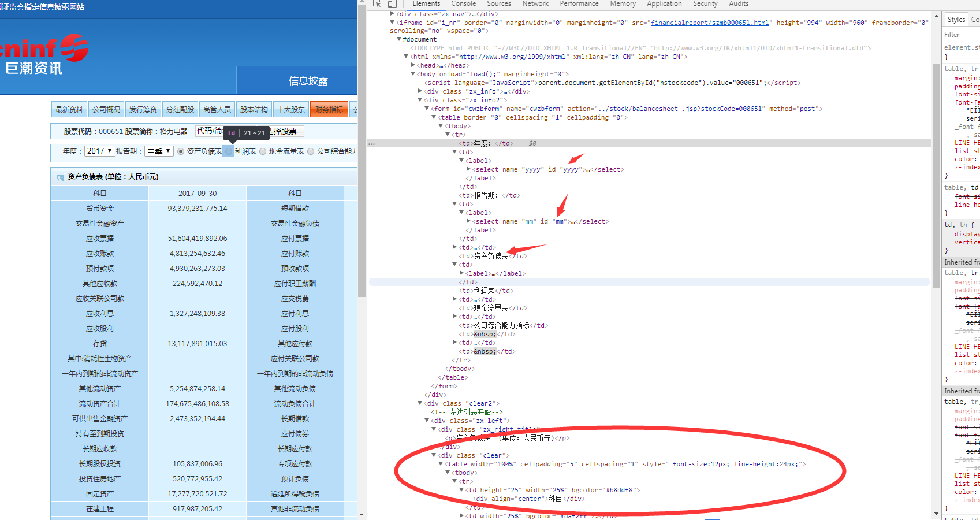Select the 资产负债表 radio button
This screenshot has width=980, height=520.
pos(181,151)
